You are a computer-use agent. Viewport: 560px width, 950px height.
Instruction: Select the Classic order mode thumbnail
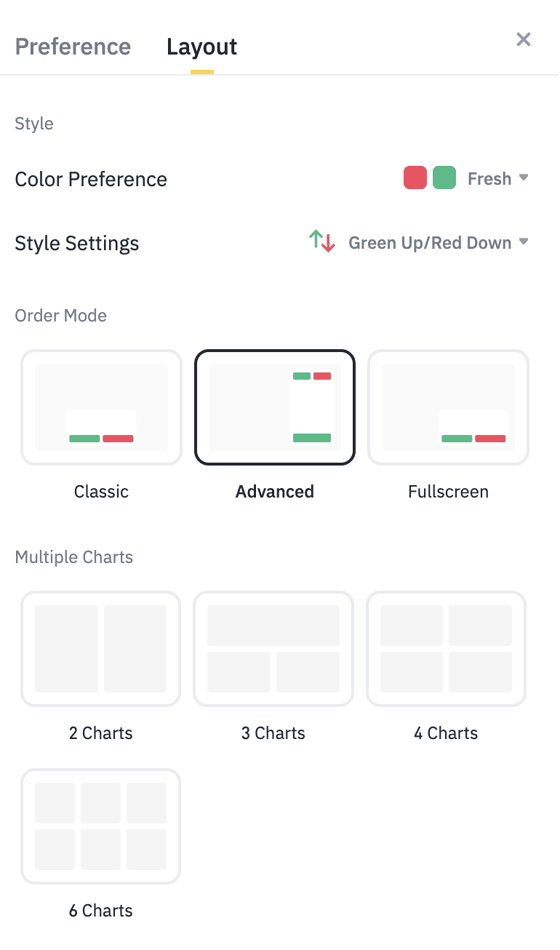pyautogui.click(x=101, y=407)
